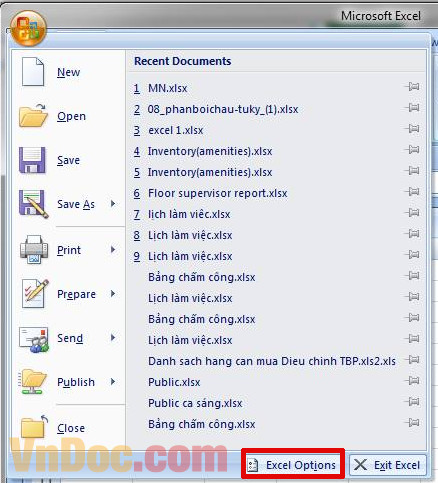Click the Print printer icon
This screenshot has width=438, height=483.
pos(34,250)
